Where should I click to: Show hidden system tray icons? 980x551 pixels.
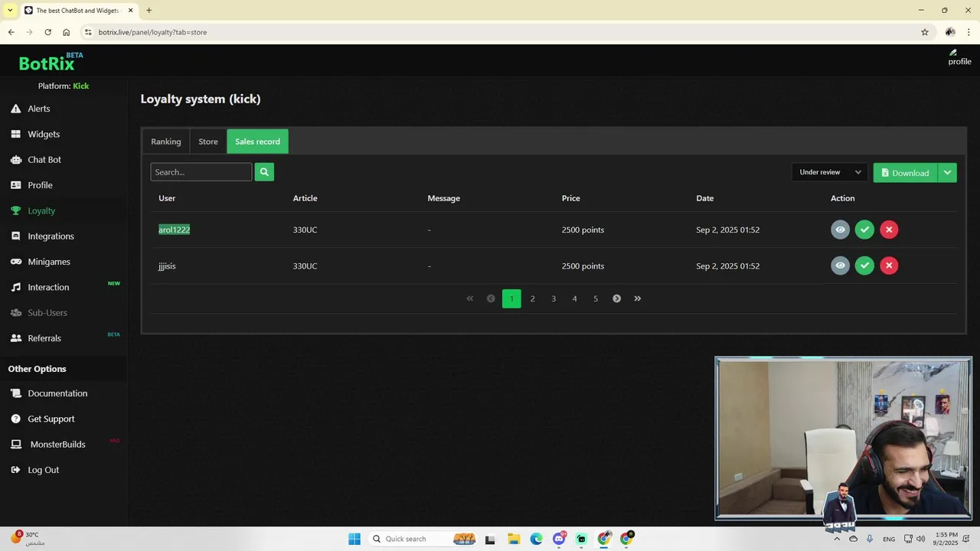click(836, 539)
